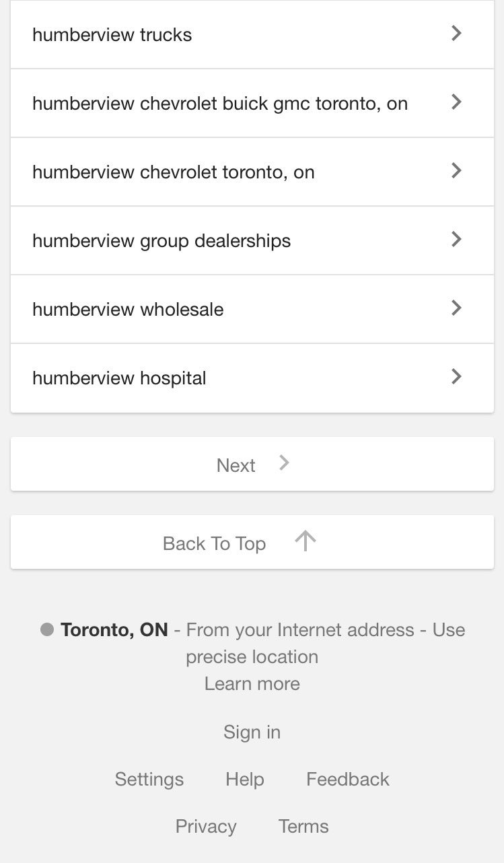The width and height of the screenshot is (504, 863).
Task: Click chevron next to humberview wholesale
Action: (x=456, y=308)
